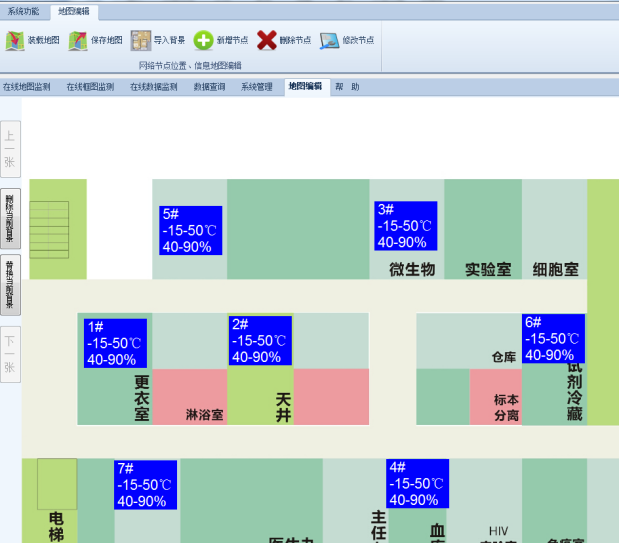Select sensor node 3# near 微生物
Screen dimensions: 619x543
pyautogui.click(x=405, y=226)
